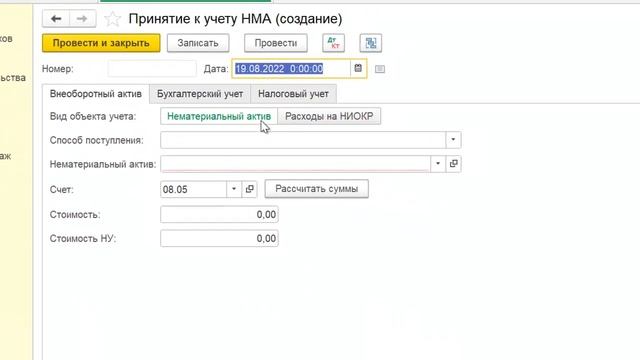Select Расходы на НИОКР as object type
Viewport: 640px width, 360px height.
coord(329,116)
